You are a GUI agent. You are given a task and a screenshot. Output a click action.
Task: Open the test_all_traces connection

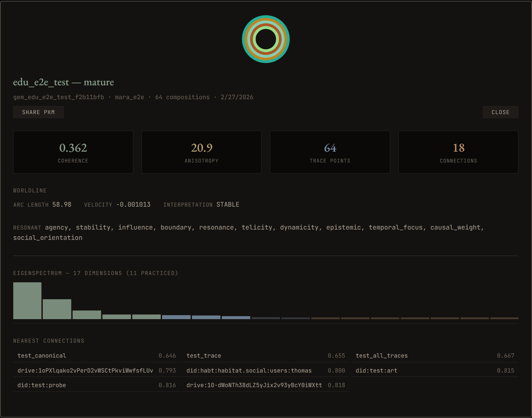435,356
